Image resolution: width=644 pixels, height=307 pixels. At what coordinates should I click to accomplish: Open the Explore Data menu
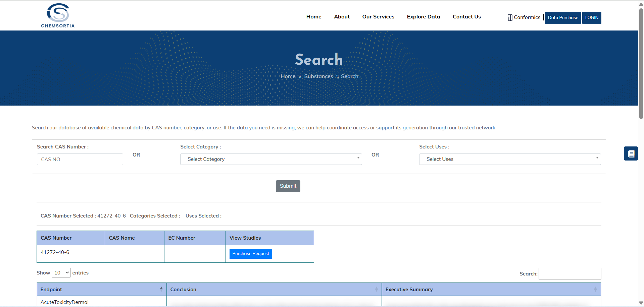423,16
